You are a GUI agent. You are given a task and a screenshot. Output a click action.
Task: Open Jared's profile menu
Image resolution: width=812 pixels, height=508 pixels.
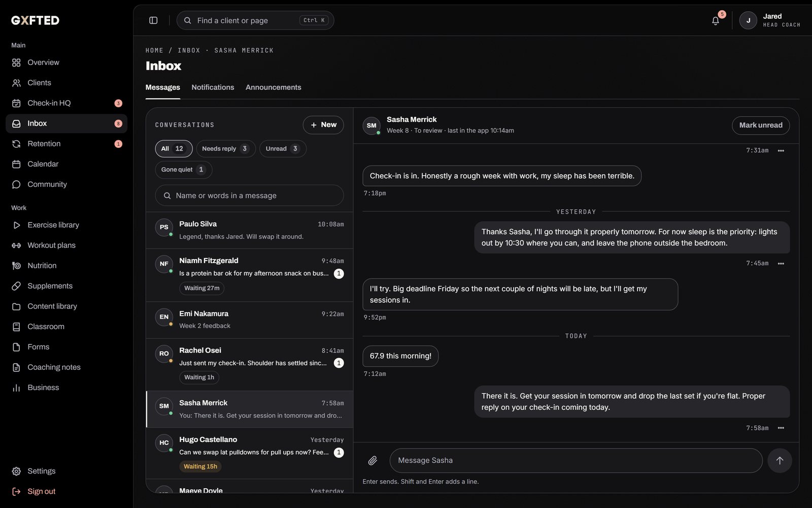(x=769, y=20)
